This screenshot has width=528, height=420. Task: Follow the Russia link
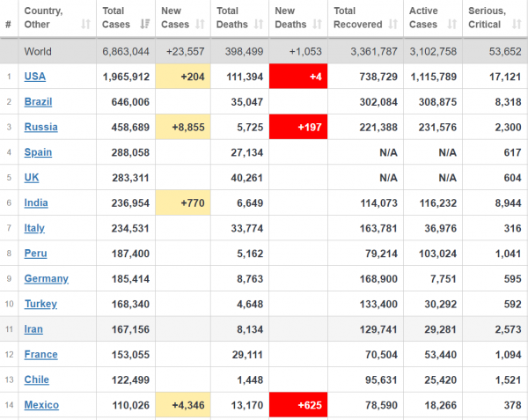tap(41, 127)
